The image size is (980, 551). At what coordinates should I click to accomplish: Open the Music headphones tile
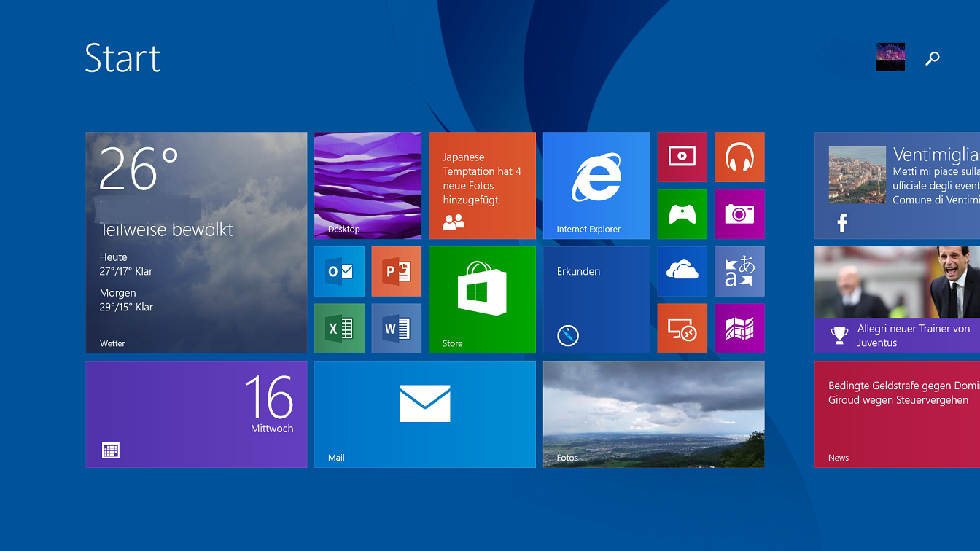[x=739, y=157]
